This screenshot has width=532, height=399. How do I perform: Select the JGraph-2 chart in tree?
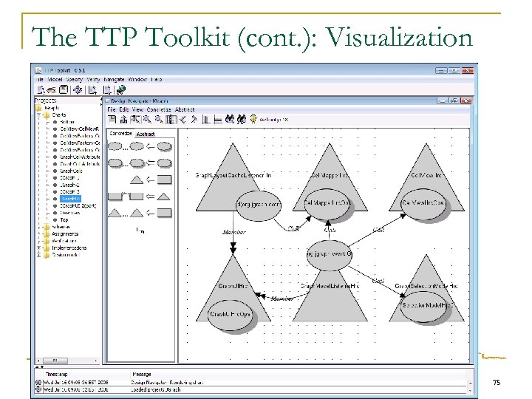pyautogui.click(x=69, y=185)
